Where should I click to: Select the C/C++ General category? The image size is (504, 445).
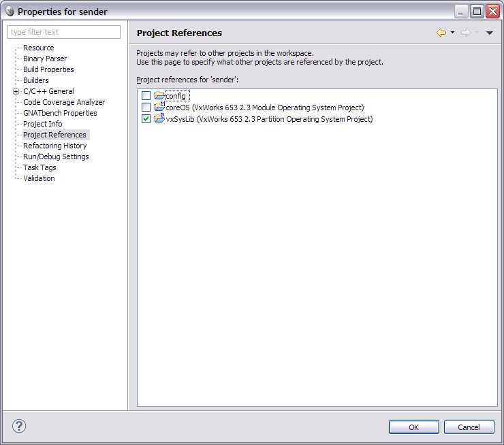[48, 91]
